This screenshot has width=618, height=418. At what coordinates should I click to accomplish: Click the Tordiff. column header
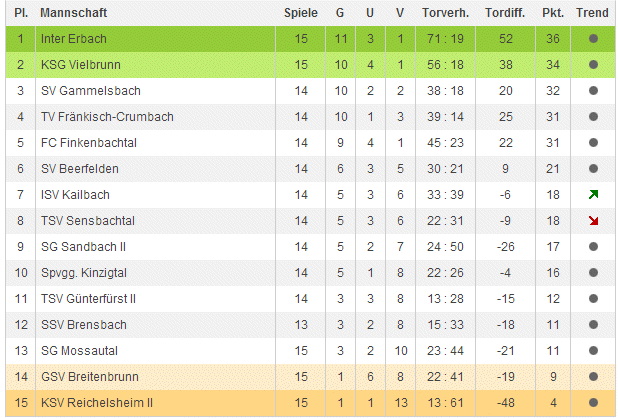tap(505, 13)
